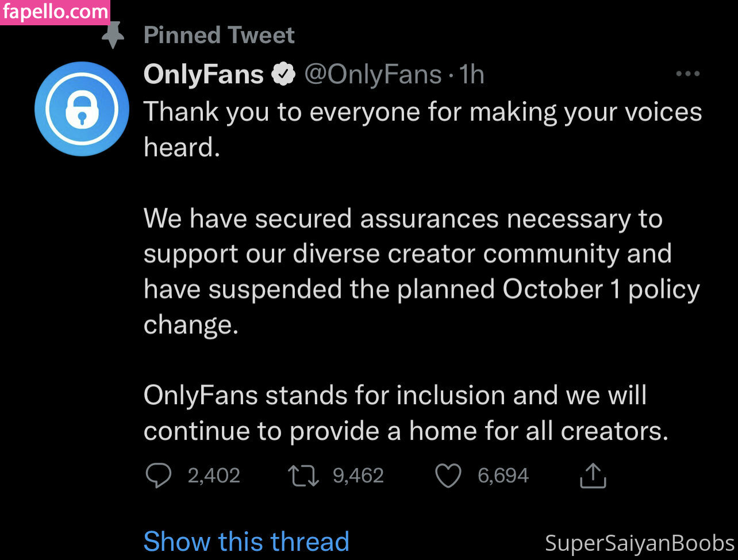Retweet using the retweet arrows icon
Screen dimensions: 738x560
click(x=303, y=476)
